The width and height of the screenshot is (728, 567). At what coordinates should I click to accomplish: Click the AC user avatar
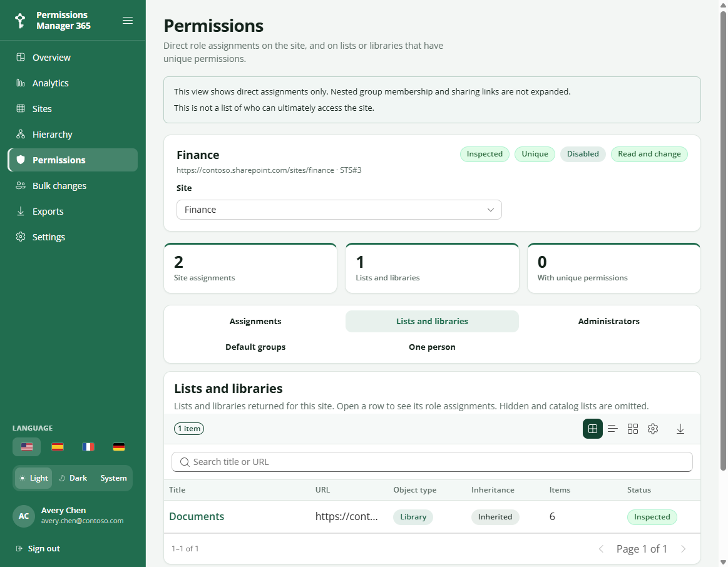point(24,516)
